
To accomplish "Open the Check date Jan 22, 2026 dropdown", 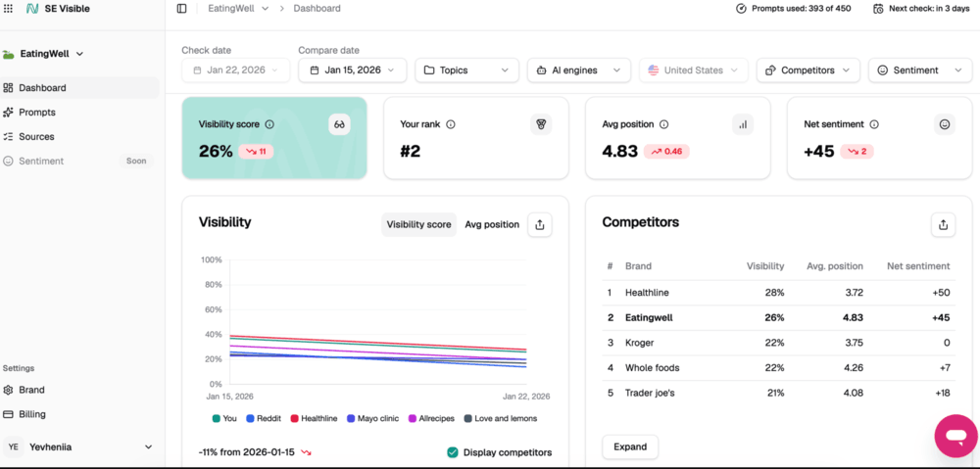I will 236,70.
